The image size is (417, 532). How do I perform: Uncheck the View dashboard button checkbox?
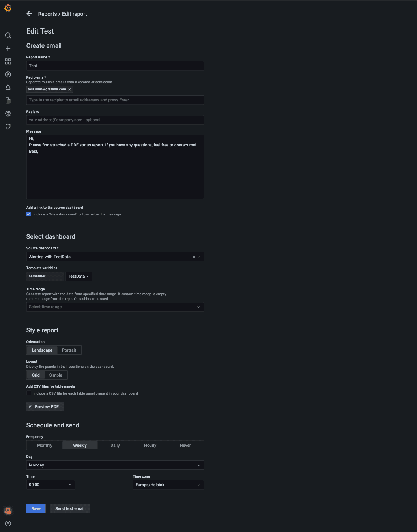click(x=29, y=214)
